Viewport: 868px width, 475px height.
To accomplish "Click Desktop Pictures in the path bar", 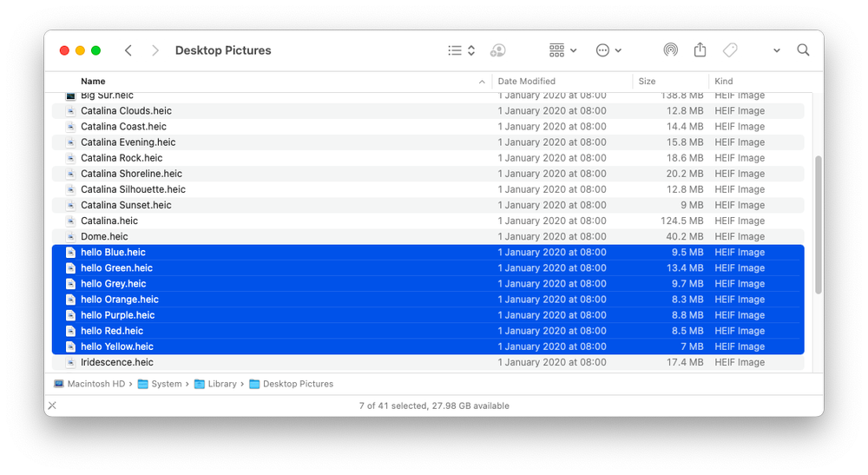I will coord(291,384).
